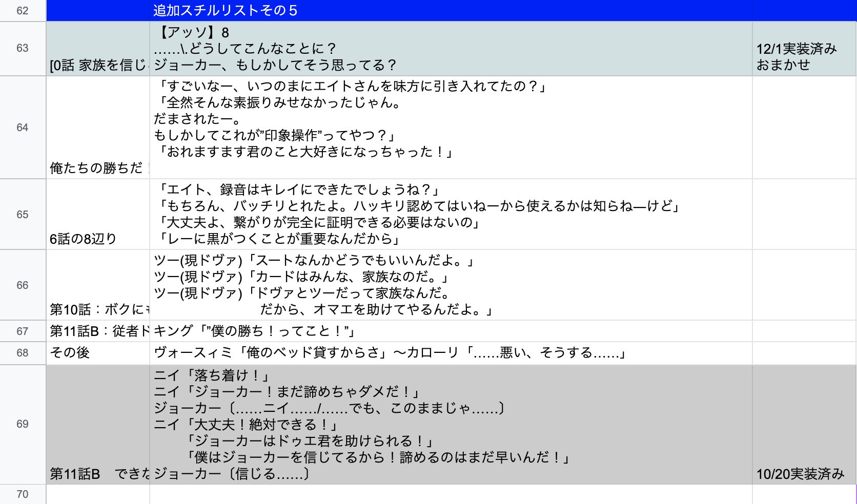This screenshot has width=857, height=504.
Task: Click the row 70 header
Action: [x=23, y=494]
